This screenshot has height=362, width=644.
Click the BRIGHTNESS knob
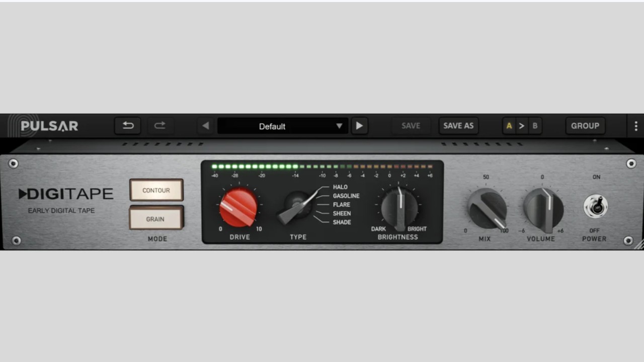[399, 208]
